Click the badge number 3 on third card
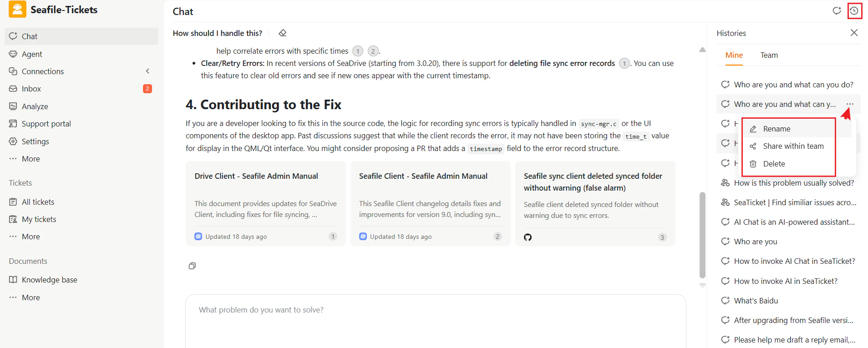 click(662, 237)
